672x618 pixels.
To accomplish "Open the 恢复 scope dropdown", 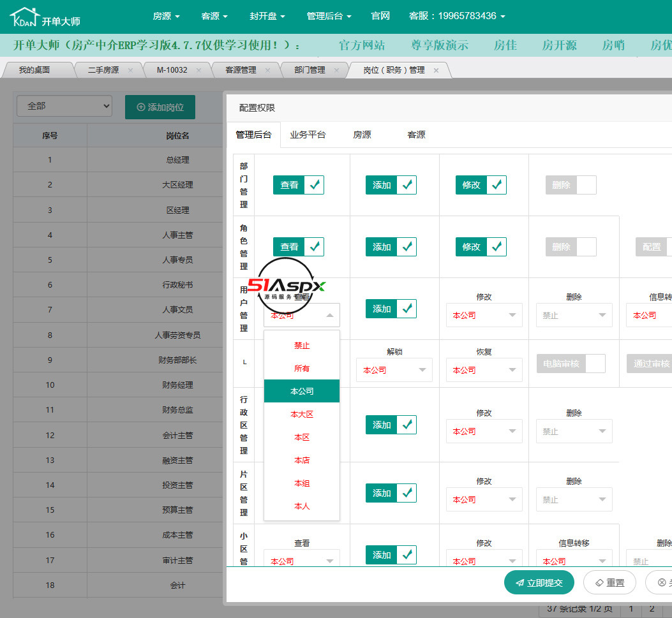I will [x=484, y=370].
